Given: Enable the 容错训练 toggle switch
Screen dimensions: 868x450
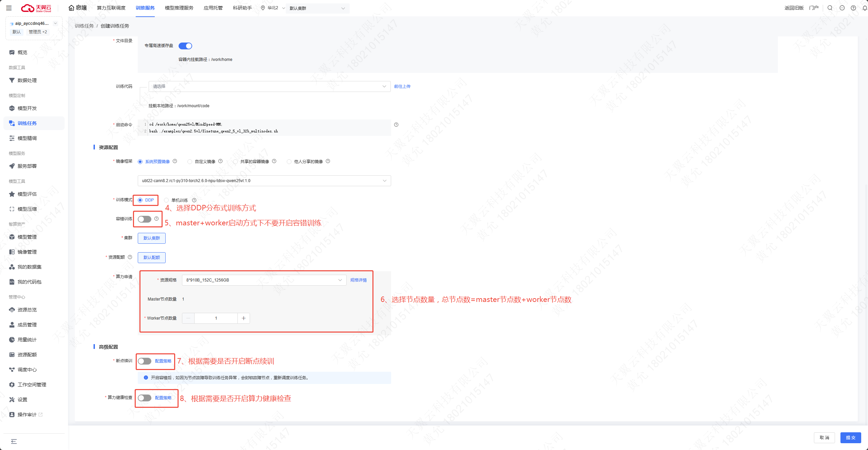Looking at the screenshot, I should (145, 219).
